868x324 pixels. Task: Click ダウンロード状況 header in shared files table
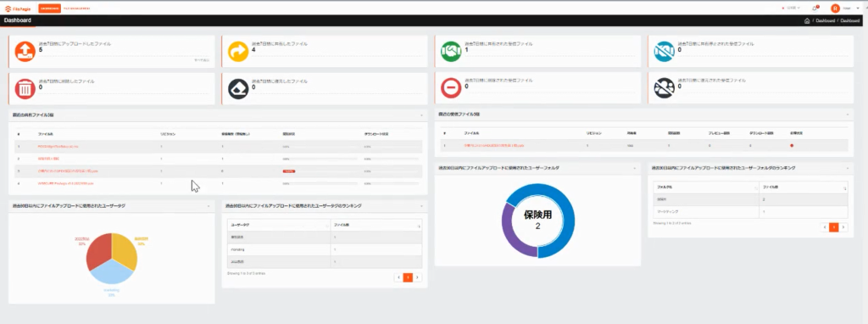376,134
